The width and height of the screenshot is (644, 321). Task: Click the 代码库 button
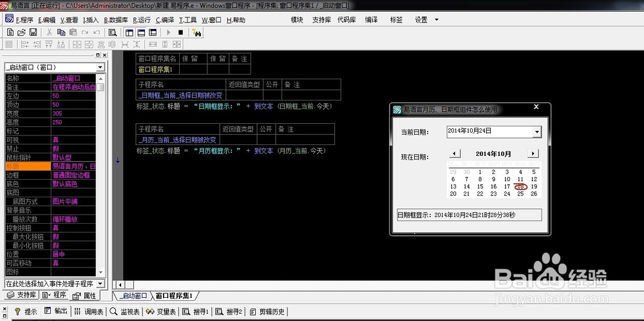pyautogui.click(x=346, y=20)
